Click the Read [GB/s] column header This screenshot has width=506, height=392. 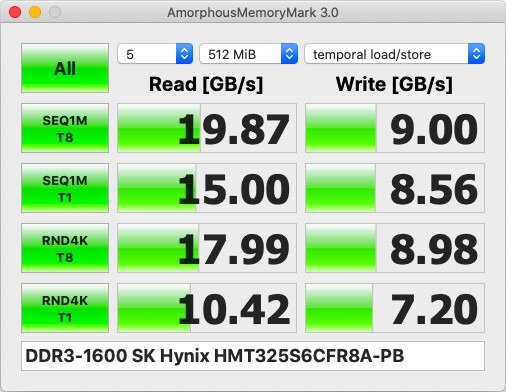(x=206, y=84)
